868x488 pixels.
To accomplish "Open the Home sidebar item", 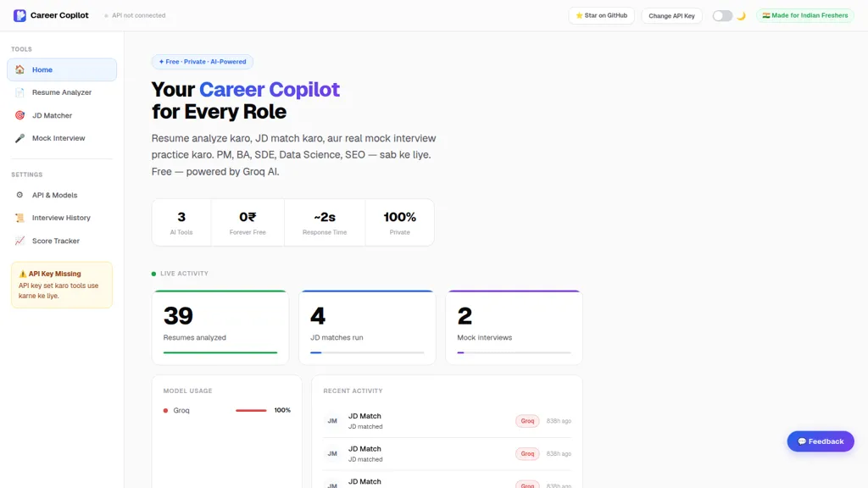I will point(62,69).
